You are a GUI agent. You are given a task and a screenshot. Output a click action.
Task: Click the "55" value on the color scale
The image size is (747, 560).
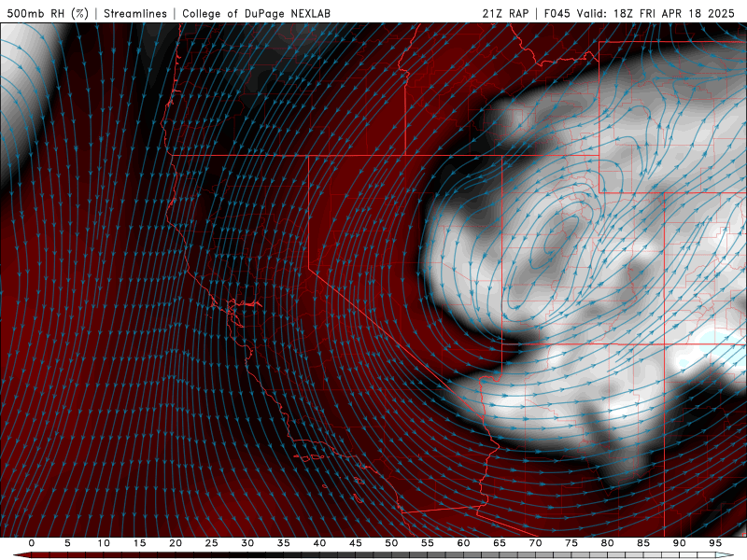(x=428, y=543)
